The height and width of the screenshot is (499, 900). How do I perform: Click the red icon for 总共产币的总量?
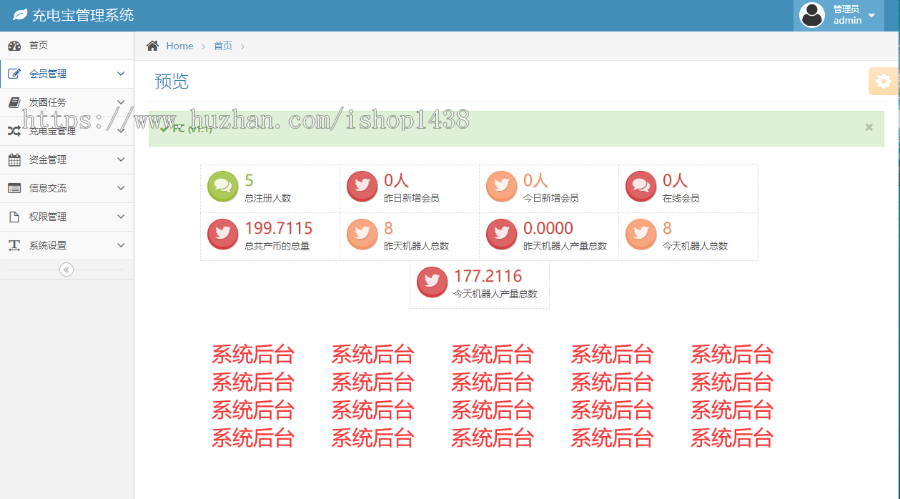[223, 234]
